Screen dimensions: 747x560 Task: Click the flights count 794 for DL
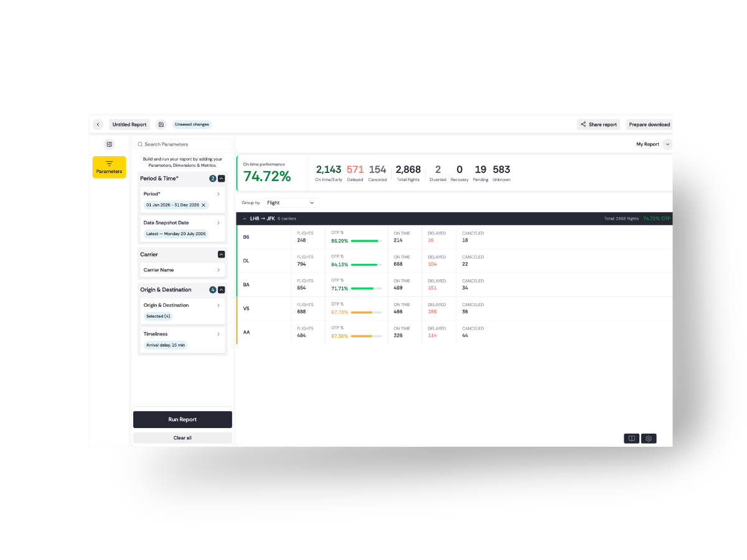[301, 264]
